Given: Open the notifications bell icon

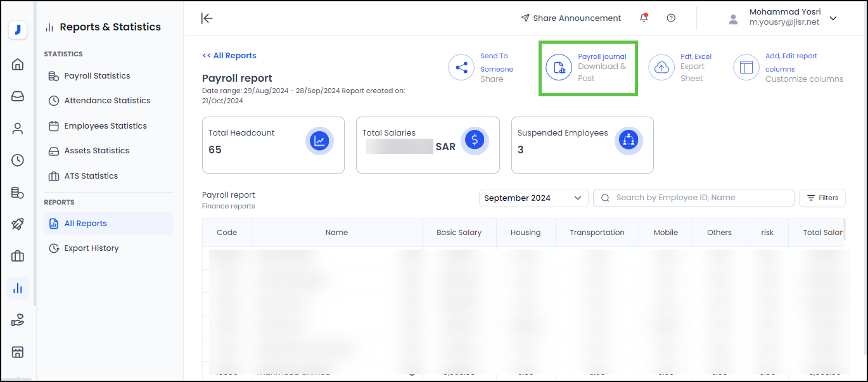Looking at the screenshot, I should 644,18.
